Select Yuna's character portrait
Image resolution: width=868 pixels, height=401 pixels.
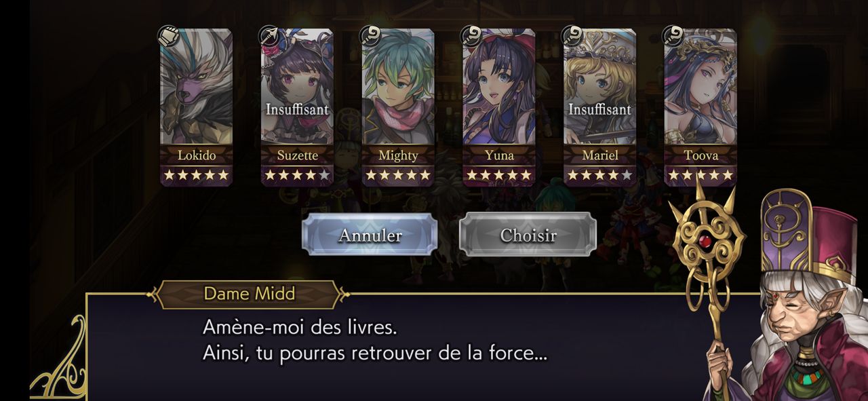point(499,87)
